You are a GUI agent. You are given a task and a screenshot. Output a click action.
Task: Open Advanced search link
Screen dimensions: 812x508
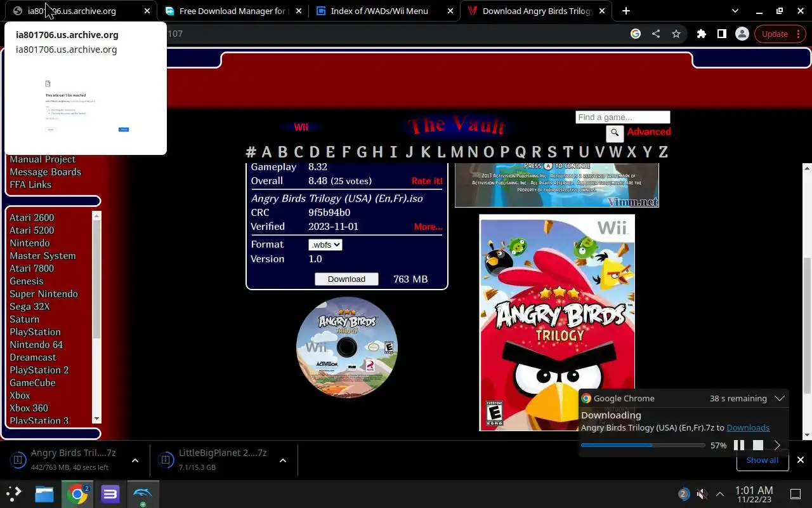[x=649, y=132]
